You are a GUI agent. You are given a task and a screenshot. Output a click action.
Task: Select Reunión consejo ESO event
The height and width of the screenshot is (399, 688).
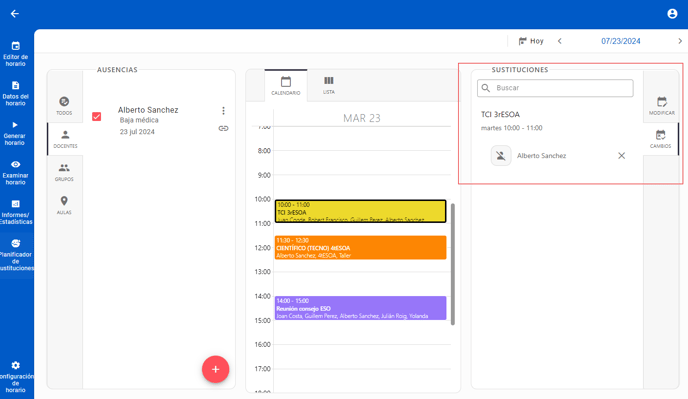pos(360,308)
